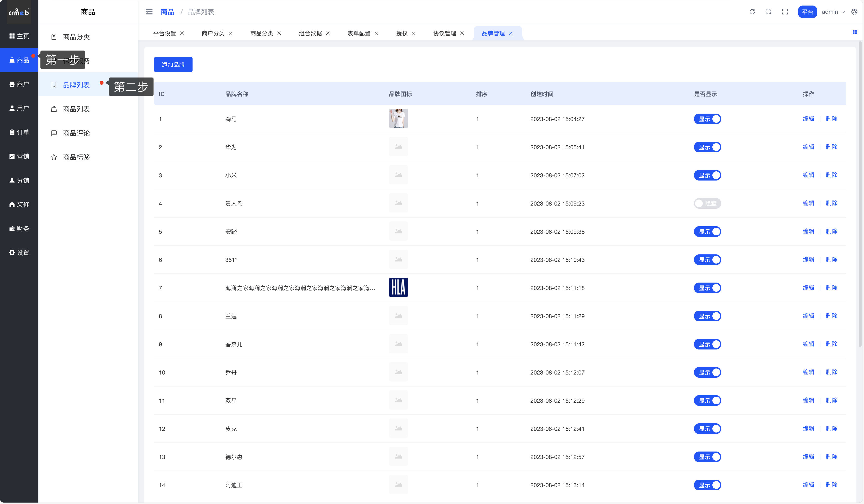
Task: Click the 添加品牌 button
Action: click(173, 65)
